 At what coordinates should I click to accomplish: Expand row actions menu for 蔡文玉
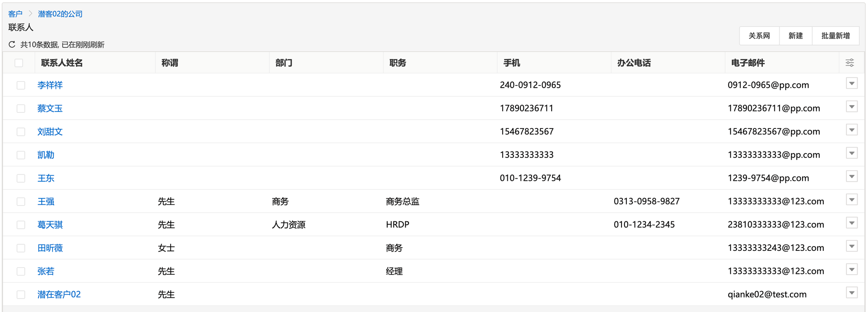[x=852, y=107]
